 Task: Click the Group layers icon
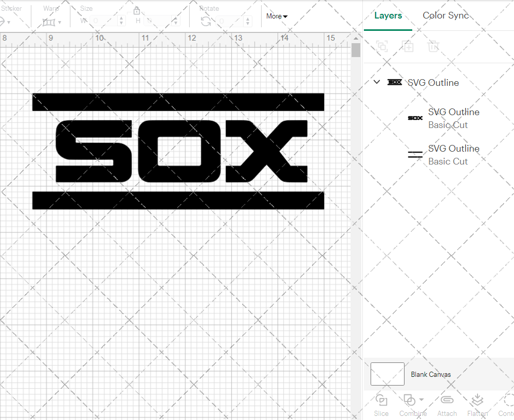click(382, 46)
